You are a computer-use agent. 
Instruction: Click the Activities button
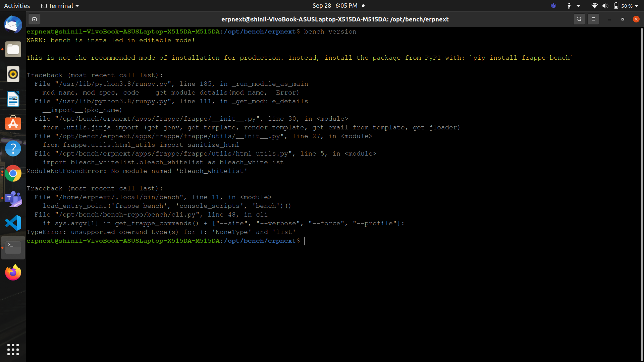[x=17, y=6]
